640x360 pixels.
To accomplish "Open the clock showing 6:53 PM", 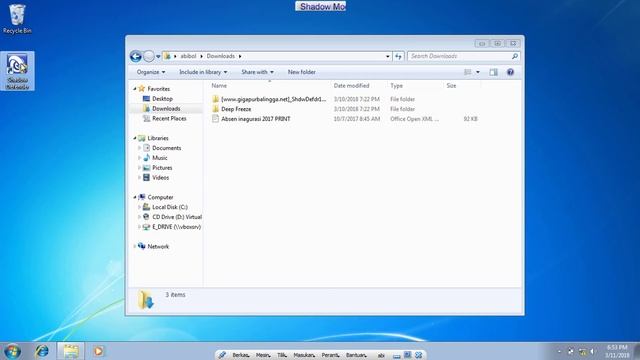I will point(617,351).
